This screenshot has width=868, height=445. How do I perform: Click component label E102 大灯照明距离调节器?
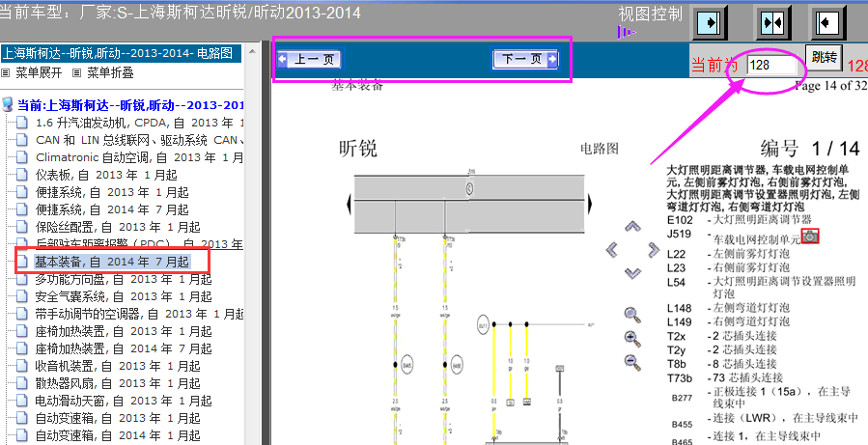pos(740,220)
